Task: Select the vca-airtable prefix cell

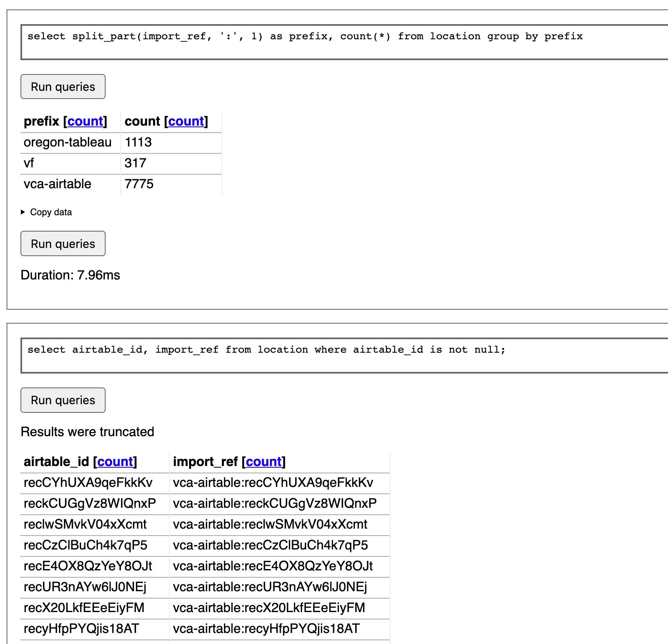Action: 57,184
